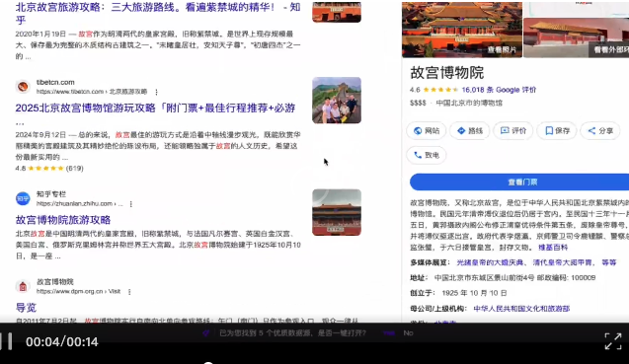The image size is (629, 364).
Task: Click Yes on the data source prompt
Action: coord(388,332)
